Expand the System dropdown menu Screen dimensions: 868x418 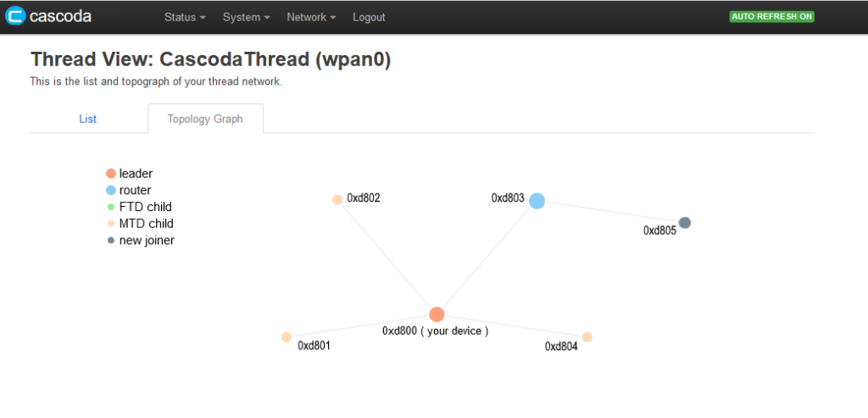point(247,17)
